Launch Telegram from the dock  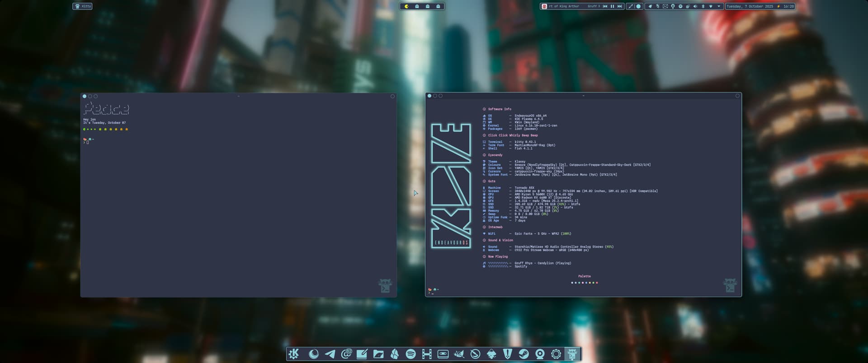tap(330, 354)
